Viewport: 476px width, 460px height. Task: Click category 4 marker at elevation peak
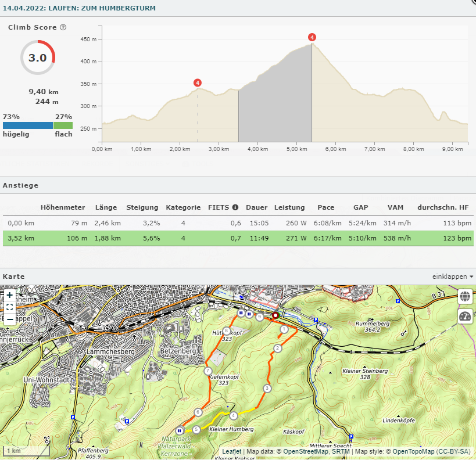[312, 37]
